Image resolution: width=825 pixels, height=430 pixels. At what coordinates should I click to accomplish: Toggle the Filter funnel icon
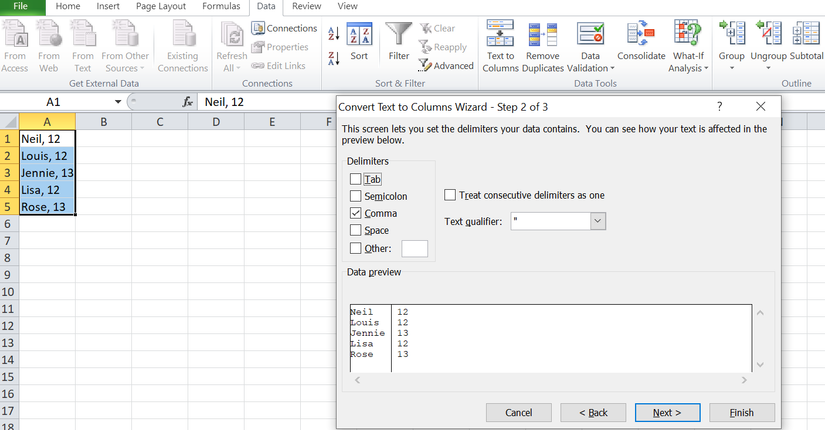tap(399, 34)
